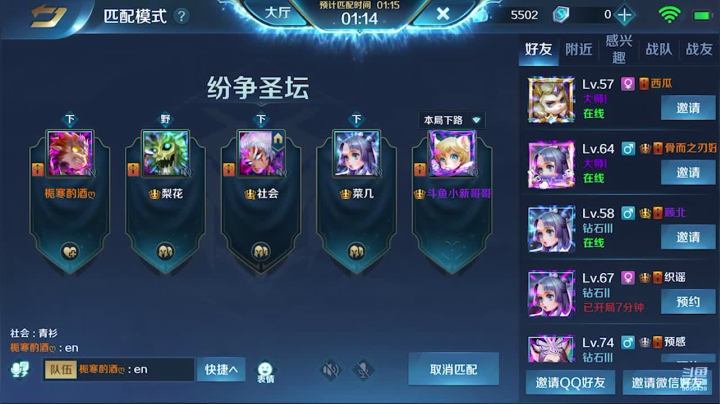The width and height of the screenshot is (720, 404).
Task: Expand the 本局下路 lane dropdown
Action: click(x=452, y=120)
